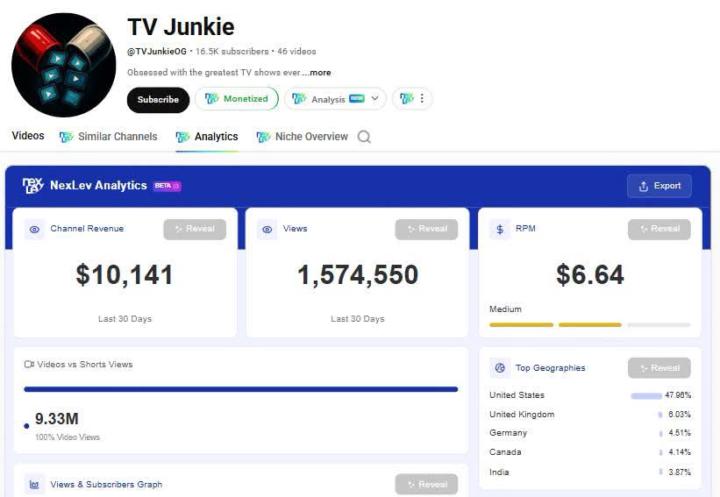Click the 16.5K subscribers text
The image size is (720, 497).
pos(232,51)
